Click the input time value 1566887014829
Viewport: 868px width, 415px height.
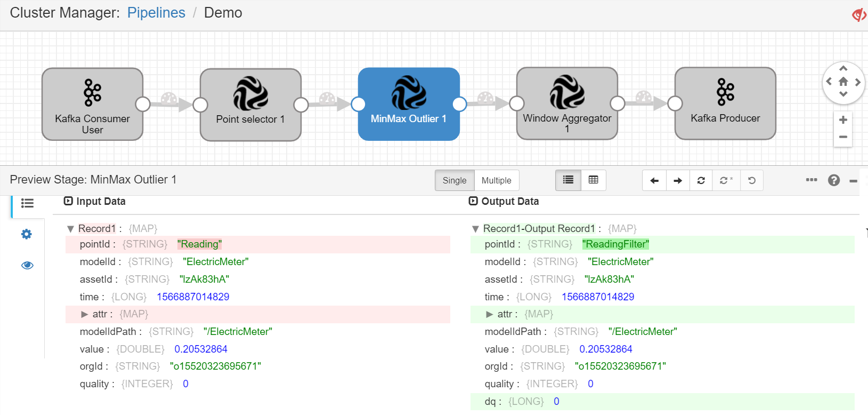coord(193,297)
